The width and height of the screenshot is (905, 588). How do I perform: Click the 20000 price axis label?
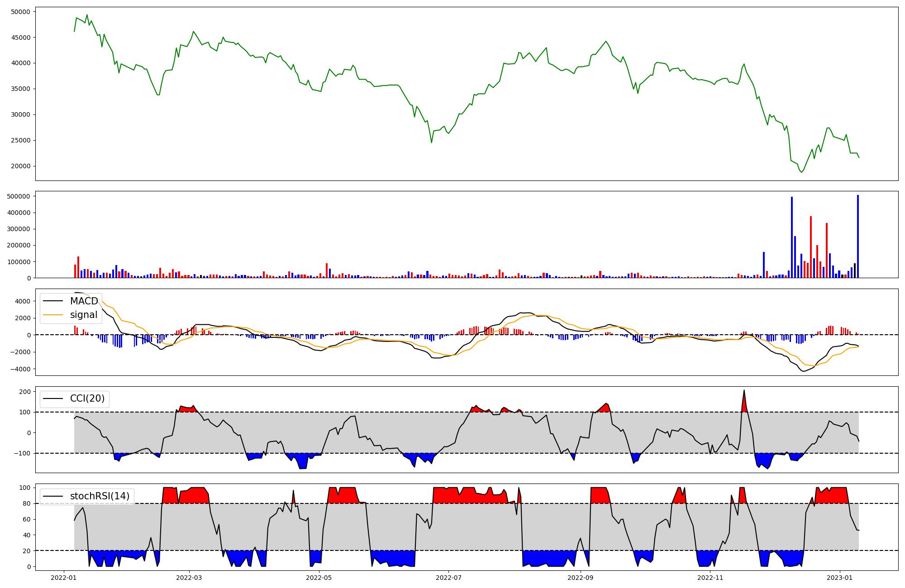coord(21,166)
